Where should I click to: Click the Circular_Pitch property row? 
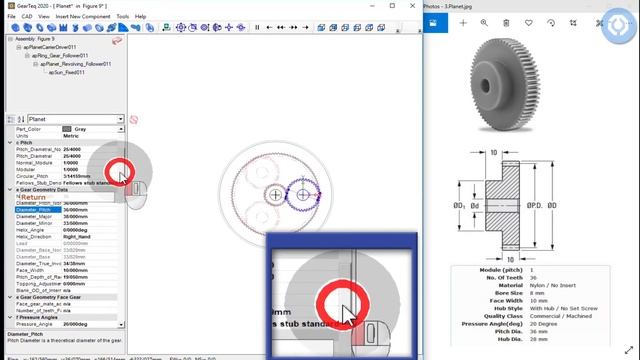click(x=67, y=176)
